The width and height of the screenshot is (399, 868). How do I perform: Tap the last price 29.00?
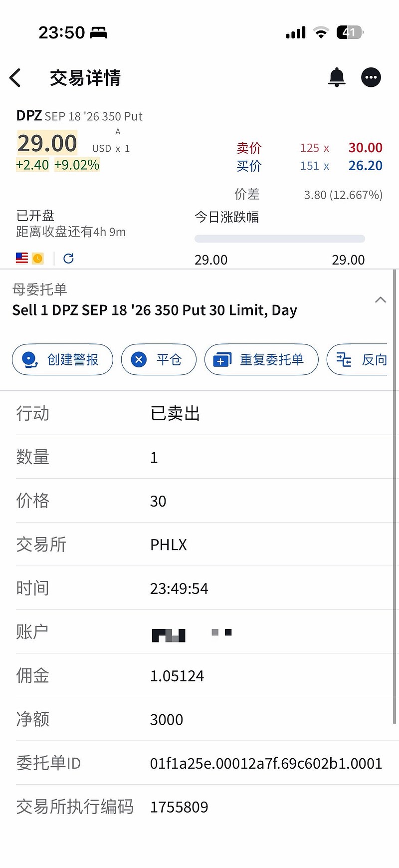pos(47,144)
